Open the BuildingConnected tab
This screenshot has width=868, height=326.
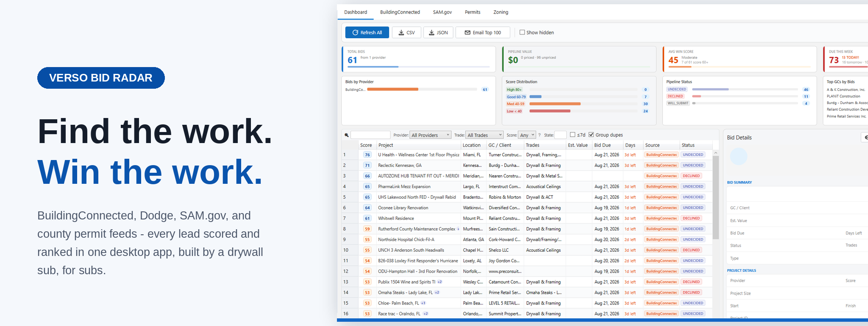(x=400, y=12)
